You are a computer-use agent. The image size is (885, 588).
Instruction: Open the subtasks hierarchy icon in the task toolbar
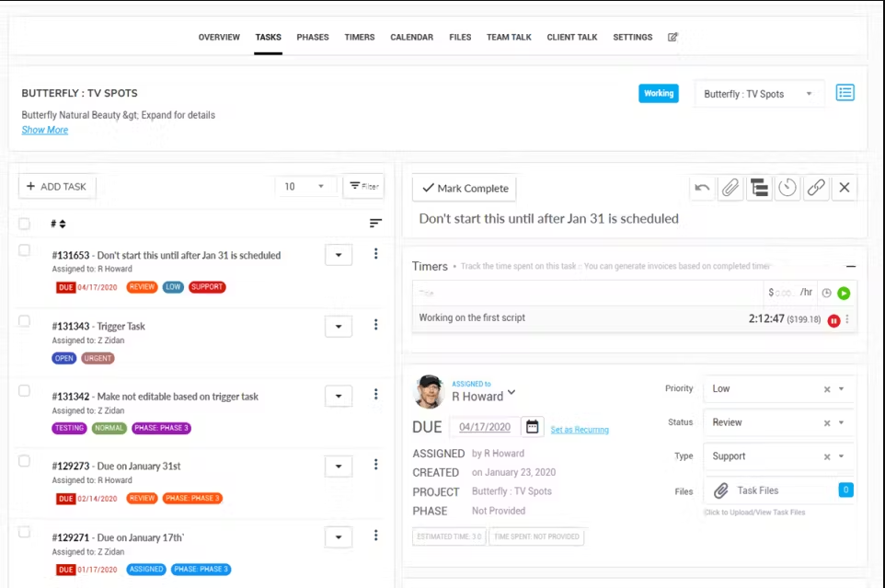click(x=759, y=188)
